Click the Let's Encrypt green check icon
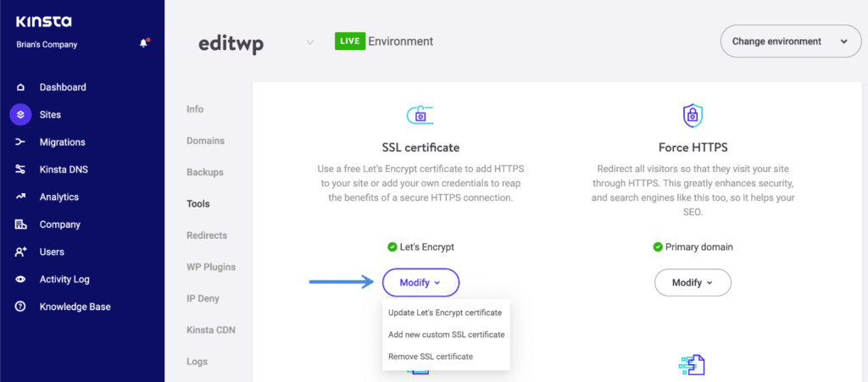The image size is (868, 382). pos(392,247)
